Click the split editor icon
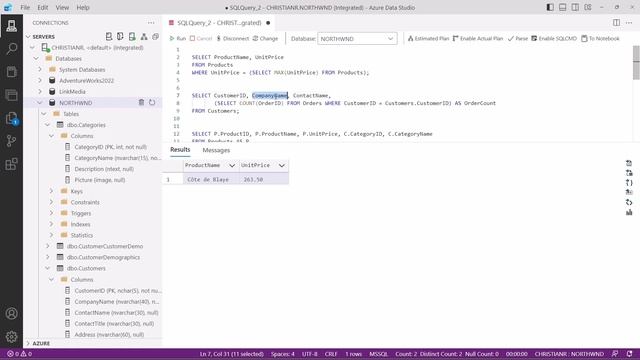The height and width of the screenshot is (360, 640). pyautogui.click(x=616, y=23)
